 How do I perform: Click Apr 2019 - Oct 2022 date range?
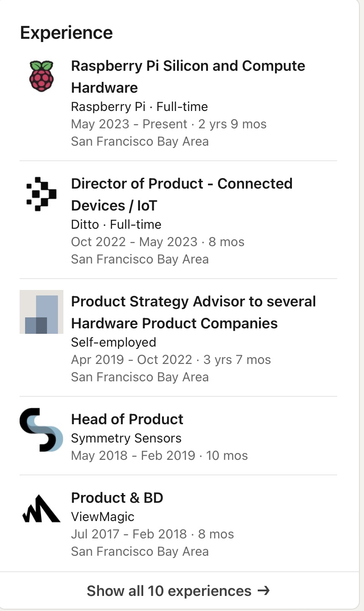pyautogui.click(x=131, y=360)
